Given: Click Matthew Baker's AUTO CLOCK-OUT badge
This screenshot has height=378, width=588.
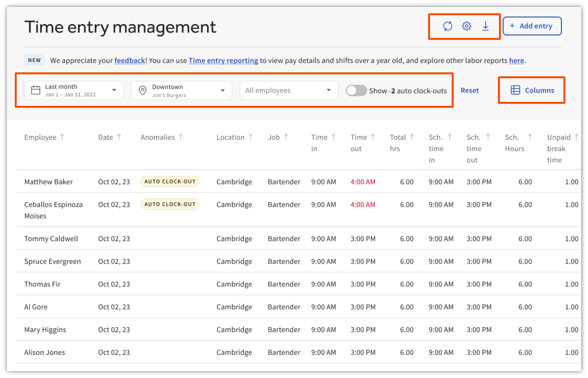Looking at the screenshot, I should (x=170, y=181).
